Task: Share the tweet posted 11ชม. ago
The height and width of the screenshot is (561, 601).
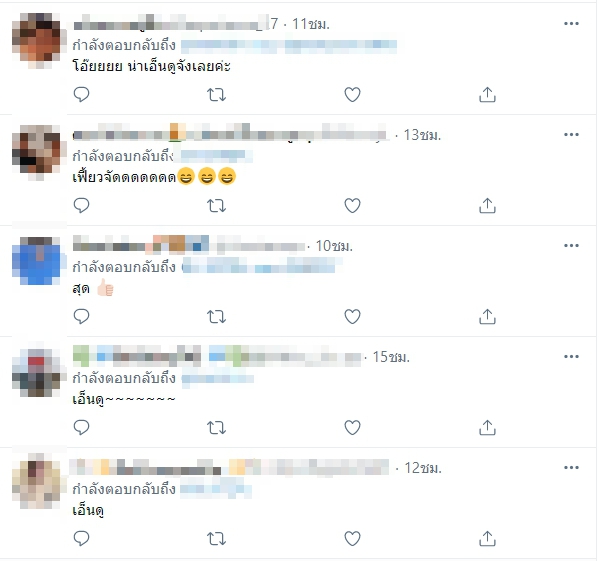Action: (x=487, y=95)
